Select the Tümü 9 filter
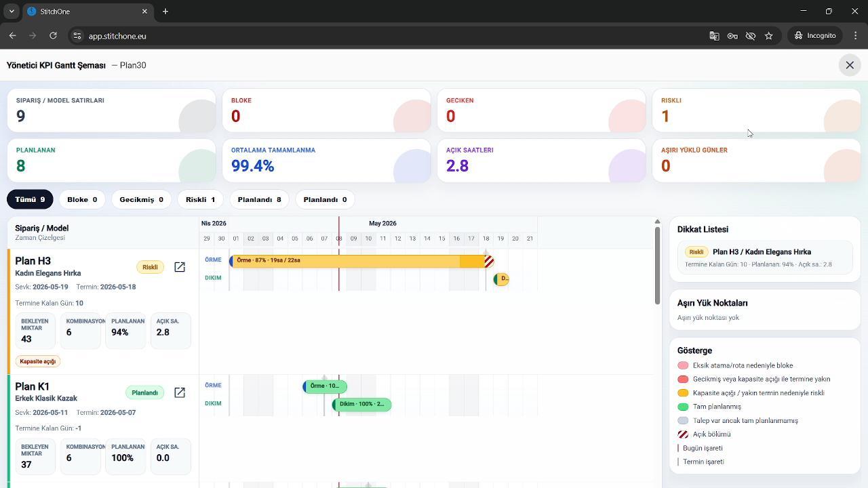 (30, 199)
